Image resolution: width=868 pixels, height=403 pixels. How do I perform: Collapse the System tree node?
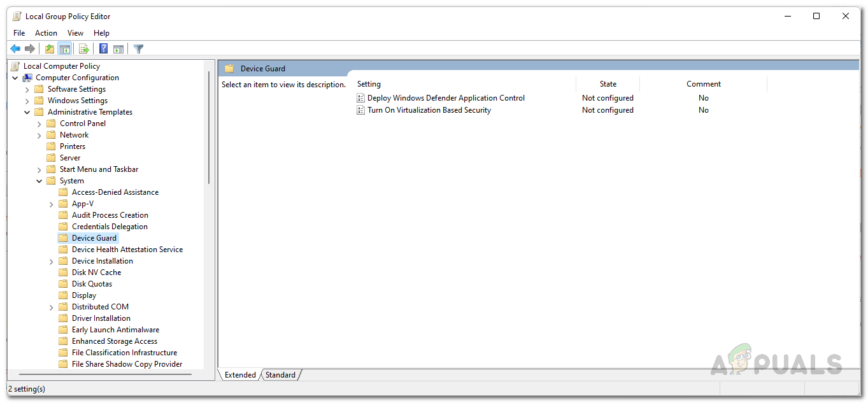39,180
